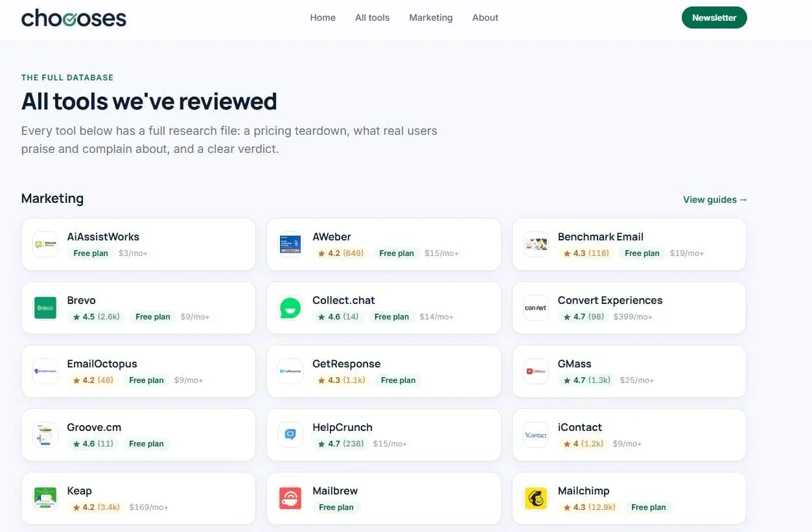Click the Collect.chat 4.6 (14) rating
This screenshot has height=532, width=812.
pos(339,317)
